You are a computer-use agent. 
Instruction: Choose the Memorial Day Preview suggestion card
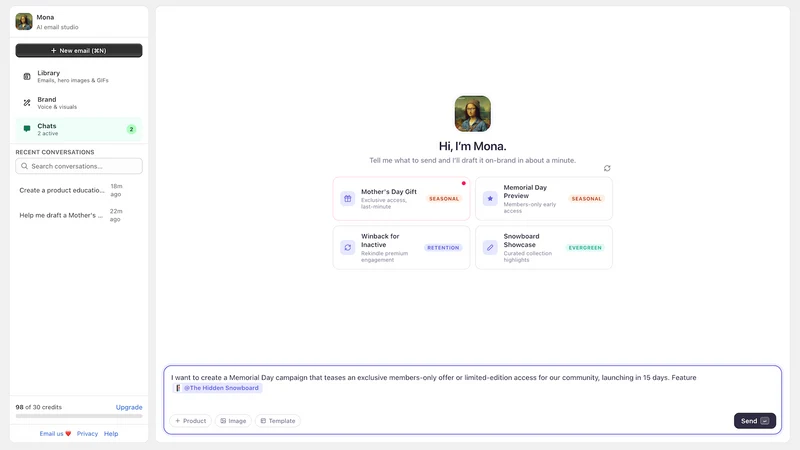click(543, 198)
